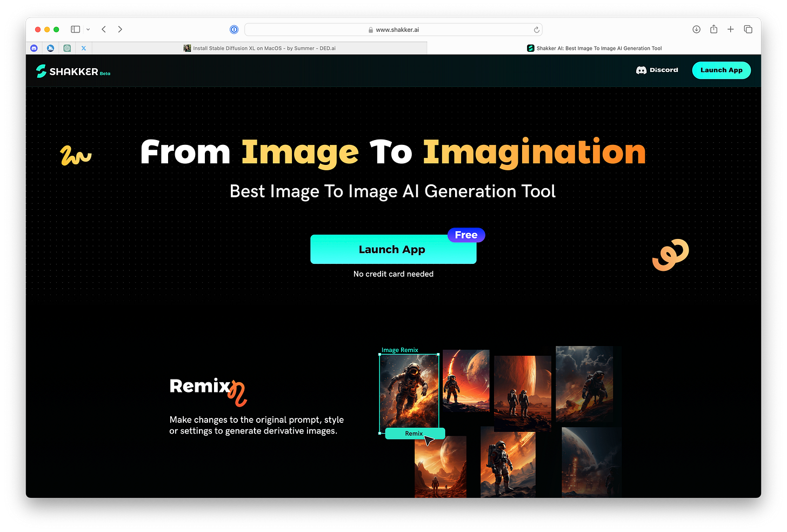Image resolution: width=787 pixels, height=532 pixels.
Task: Reload the page with refresh icon
Action: [x=536, y=30]
